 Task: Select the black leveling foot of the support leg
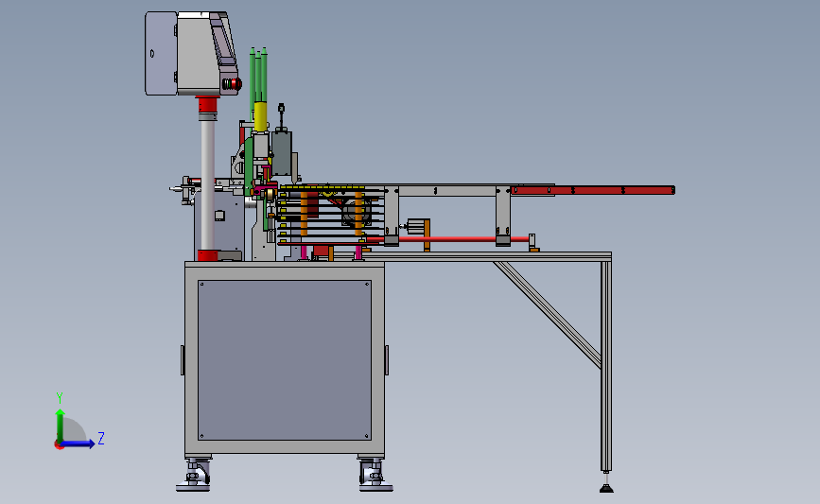point(606,488)
